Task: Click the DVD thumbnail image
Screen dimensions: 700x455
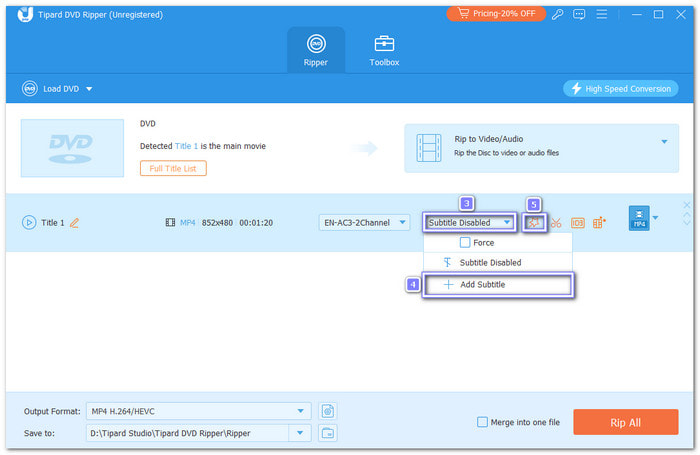Action: coord(70,144)
